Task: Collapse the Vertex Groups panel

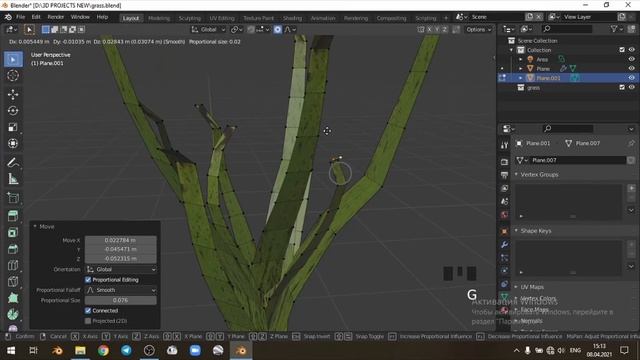Action: click(x=516, y=174)
